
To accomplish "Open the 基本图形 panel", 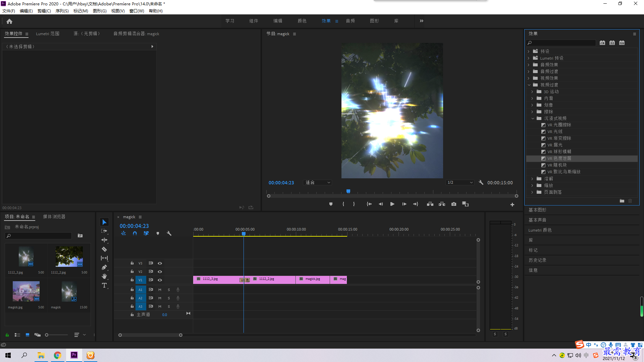I will pyautogui.click(x=537, y=210).
